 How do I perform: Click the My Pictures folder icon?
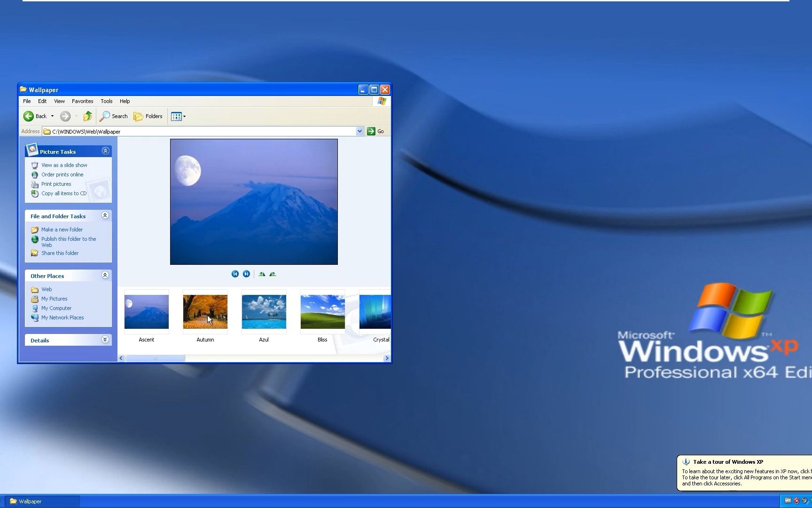tap(34, 299)
